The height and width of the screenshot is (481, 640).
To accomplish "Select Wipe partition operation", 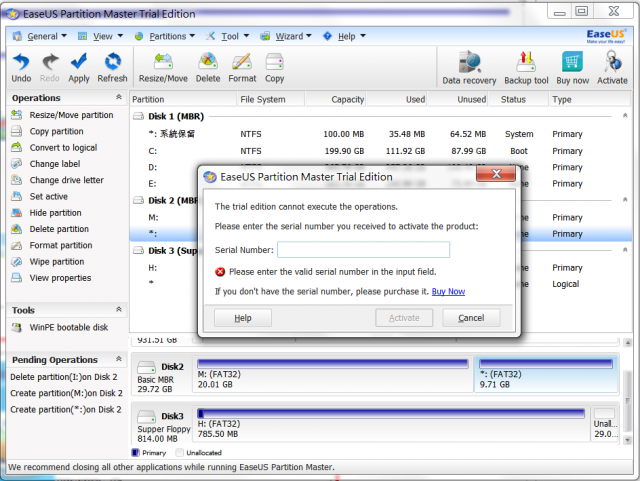I will point(47,262).
